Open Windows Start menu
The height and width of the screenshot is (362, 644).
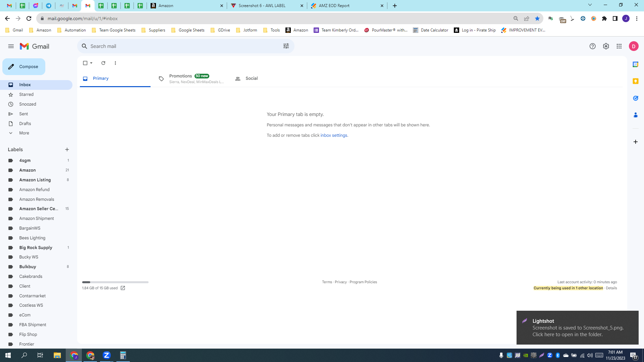click(8, 355)
